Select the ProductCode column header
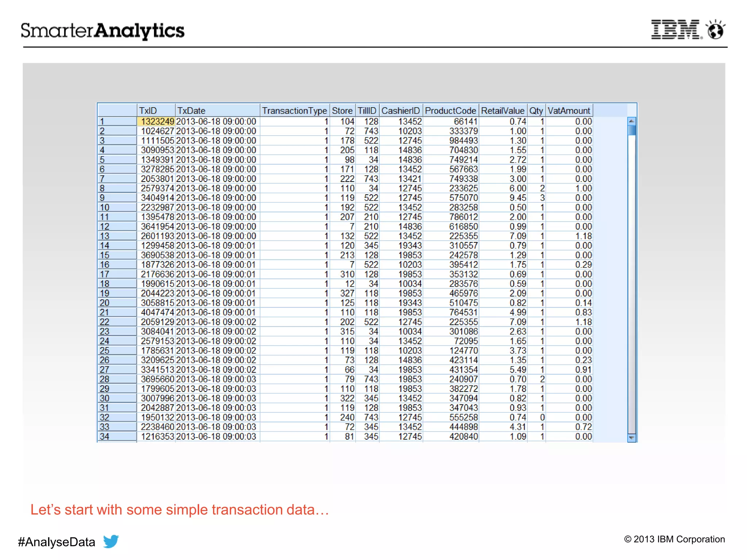Screen dimensions: 747x560 tap(451, 110)
